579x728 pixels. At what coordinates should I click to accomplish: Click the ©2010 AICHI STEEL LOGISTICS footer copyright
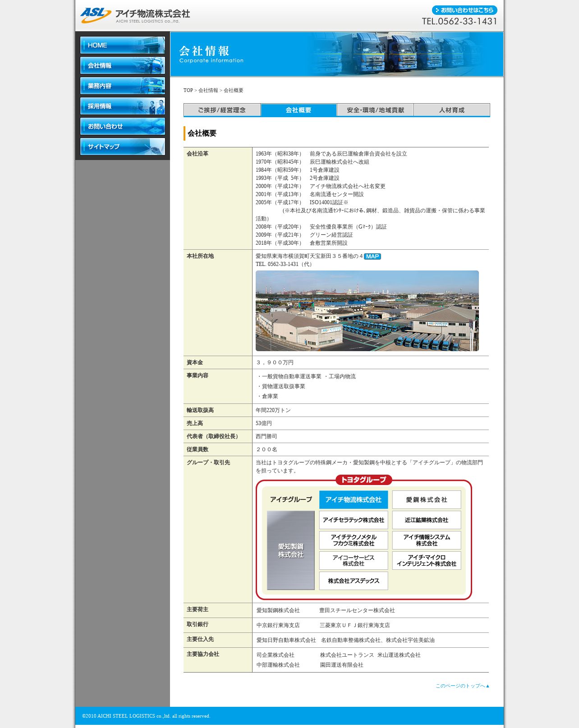point(146,716)
